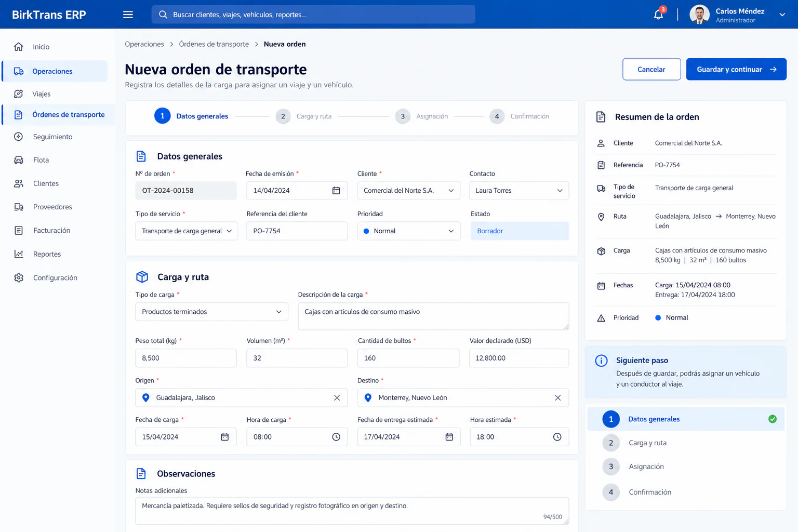Expand the user account menu chevron

coord(782,15)
